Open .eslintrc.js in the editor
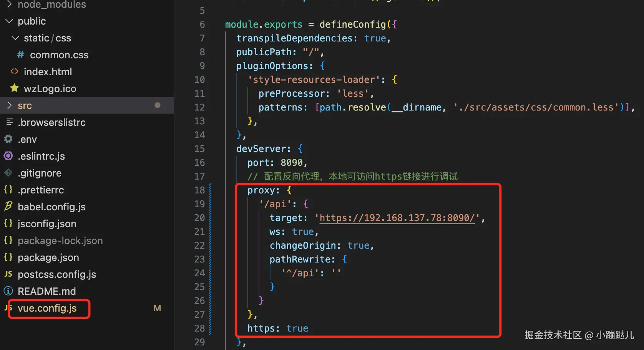Screen dimensions: 644x350 41,156
